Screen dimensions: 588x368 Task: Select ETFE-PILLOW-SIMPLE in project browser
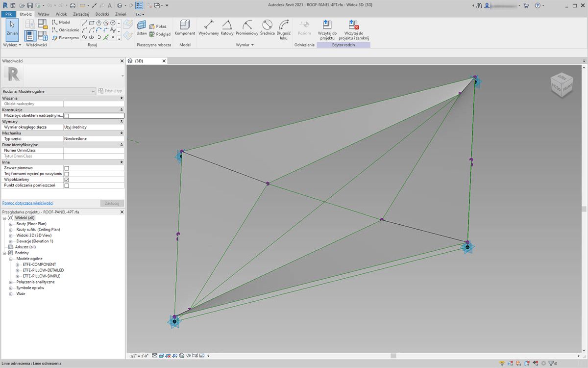click(x=41, y=276)
